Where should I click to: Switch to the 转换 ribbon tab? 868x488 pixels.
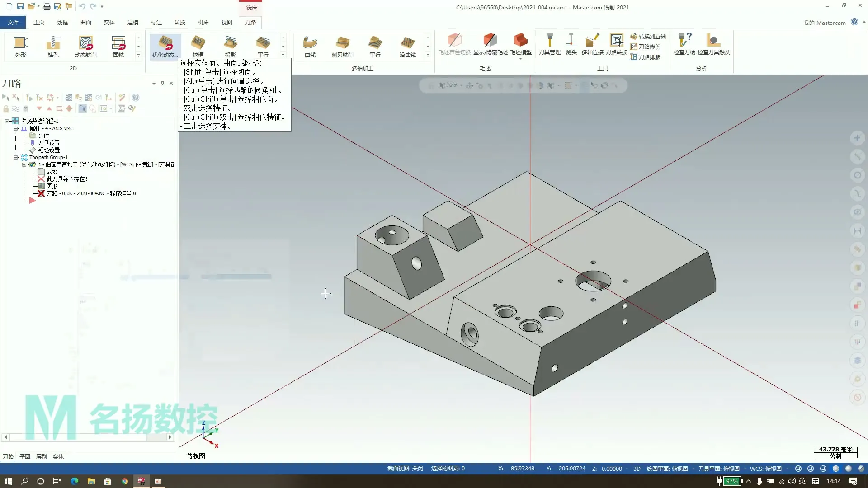(179, 22)
